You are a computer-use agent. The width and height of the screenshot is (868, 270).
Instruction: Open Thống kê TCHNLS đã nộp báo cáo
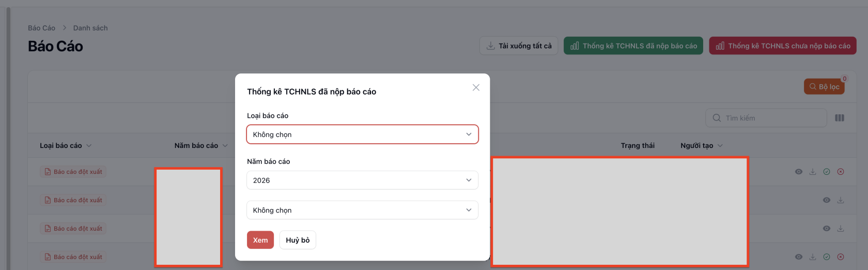633,46
